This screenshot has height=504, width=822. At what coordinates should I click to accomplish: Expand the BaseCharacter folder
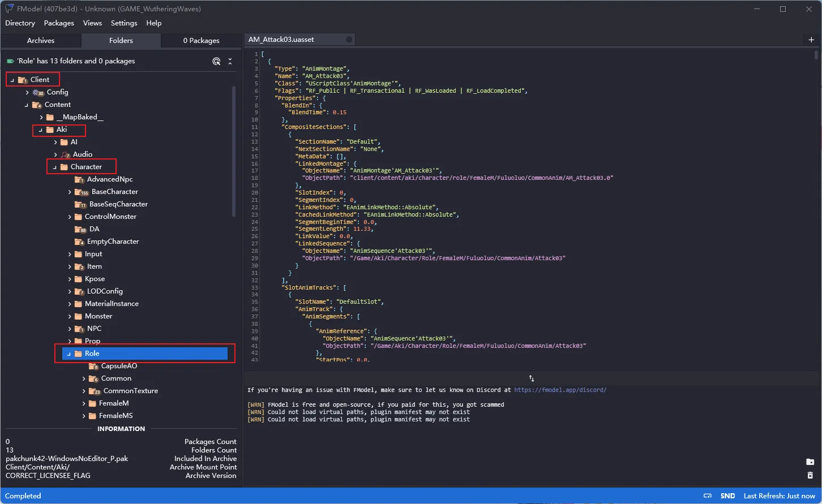pyautogui.click(x=70, y=192)
